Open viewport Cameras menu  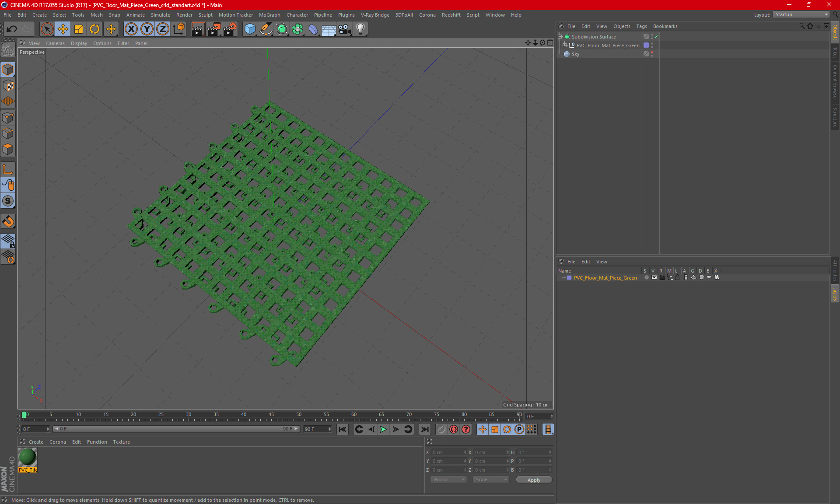(x=55, y=43)
